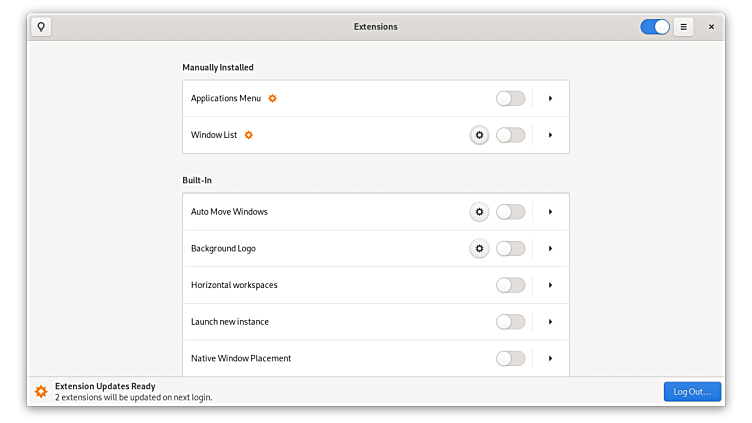Switch on Launch new instance
The width and height of the screenshot is (752, 423).
[x=510, y=322]
